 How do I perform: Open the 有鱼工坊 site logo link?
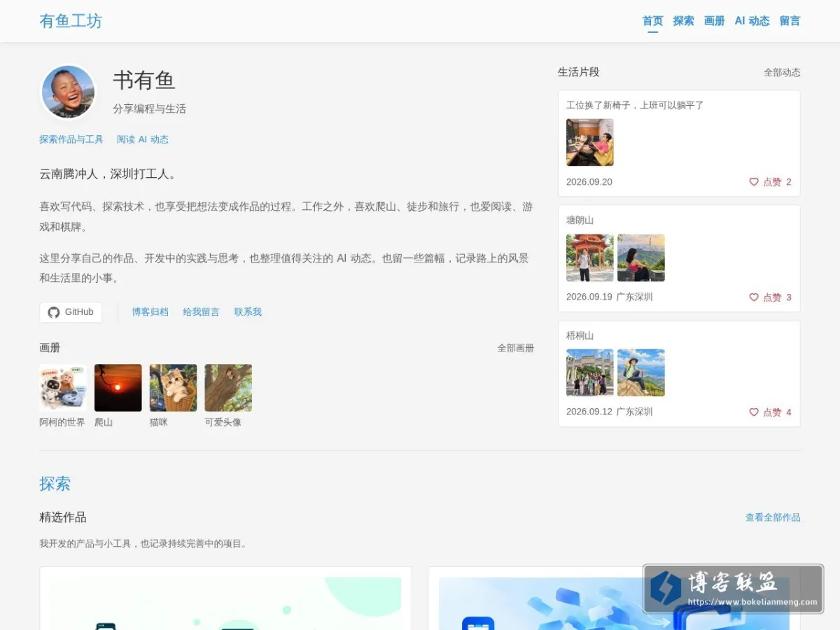71,21
